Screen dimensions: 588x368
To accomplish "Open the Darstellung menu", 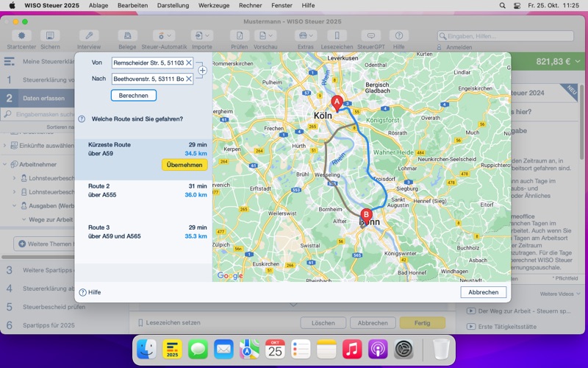I will (173, 5).
